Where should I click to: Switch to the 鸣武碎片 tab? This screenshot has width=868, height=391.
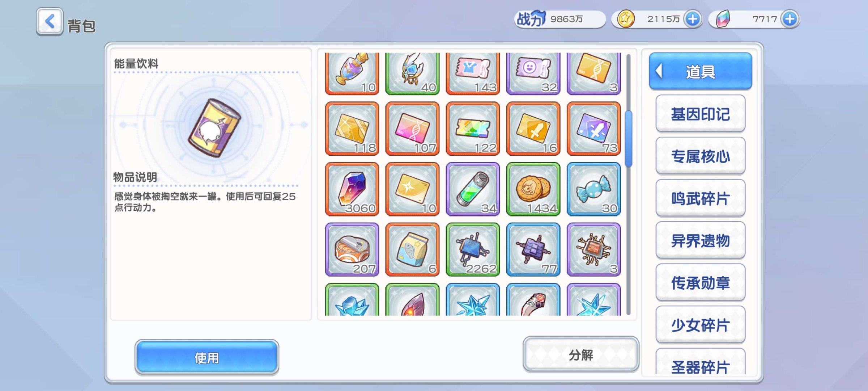click(701, 198)
